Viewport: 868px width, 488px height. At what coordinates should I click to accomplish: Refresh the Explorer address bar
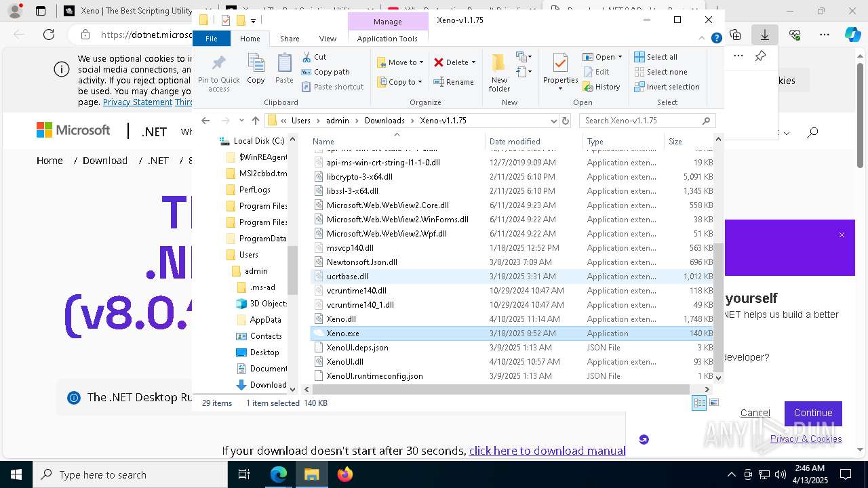point(566,121)
